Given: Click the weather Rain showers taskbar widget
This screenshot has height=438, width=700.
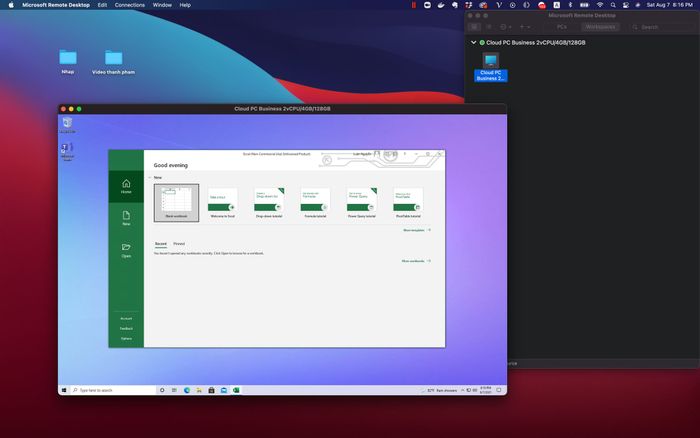Looking at the screenshot, I should tap(439, 390).
